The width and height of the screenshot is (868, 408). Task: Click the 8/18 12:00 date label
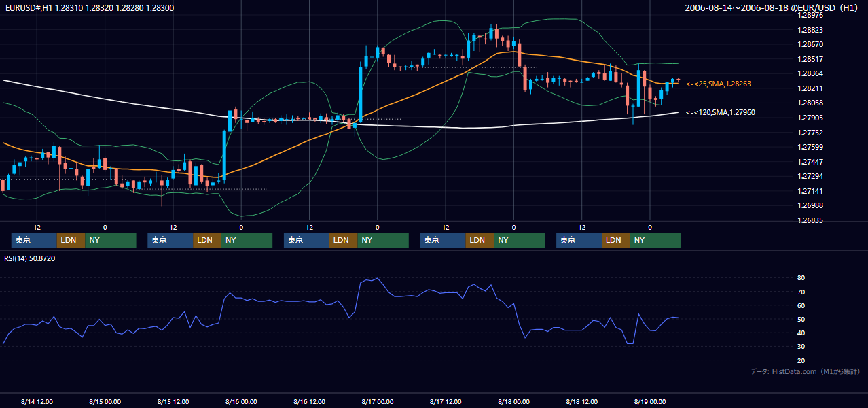tap(582, 402)
